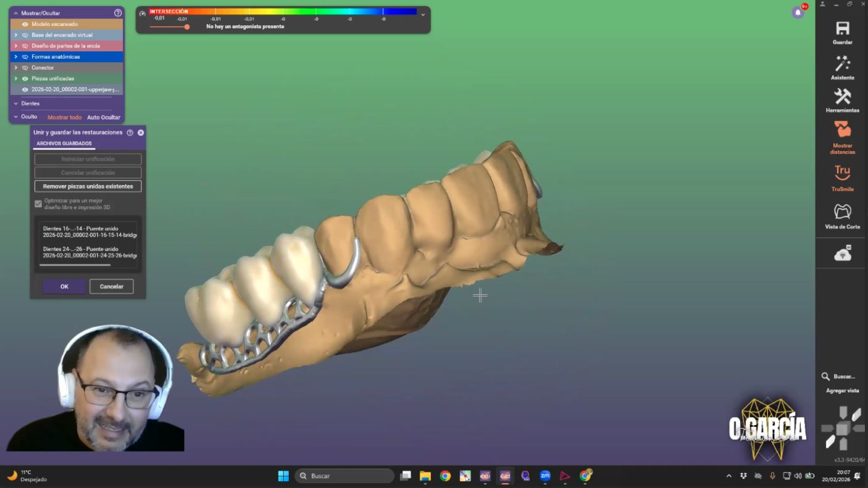Expand the Base del encerado virtual group
Screen dimensions: 868x488
tap(16, 35)
